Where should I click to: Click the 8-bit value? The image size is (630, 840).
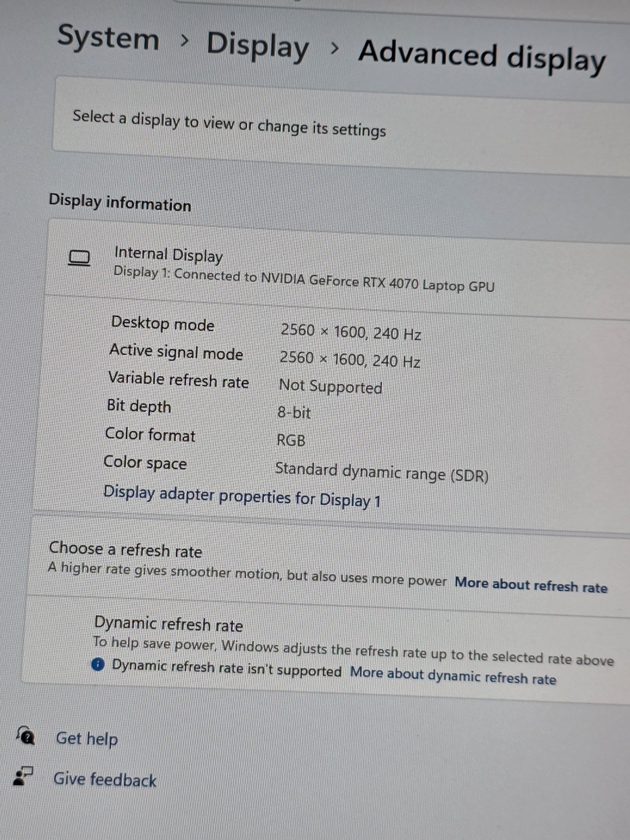[x=294, y=413]
